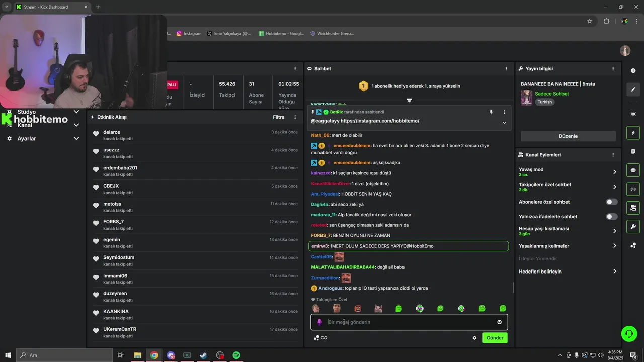Image resolution: width=644 pixels, height=362 pixels.
Task: Open File Explorer from the taskbar
Action: [137, 355]
